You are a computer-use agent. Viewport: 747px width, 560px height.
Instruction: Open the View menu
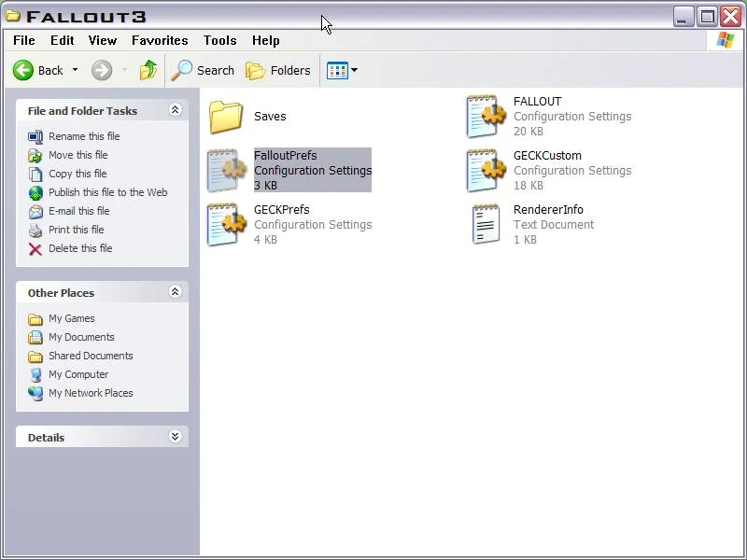[103, 40]
